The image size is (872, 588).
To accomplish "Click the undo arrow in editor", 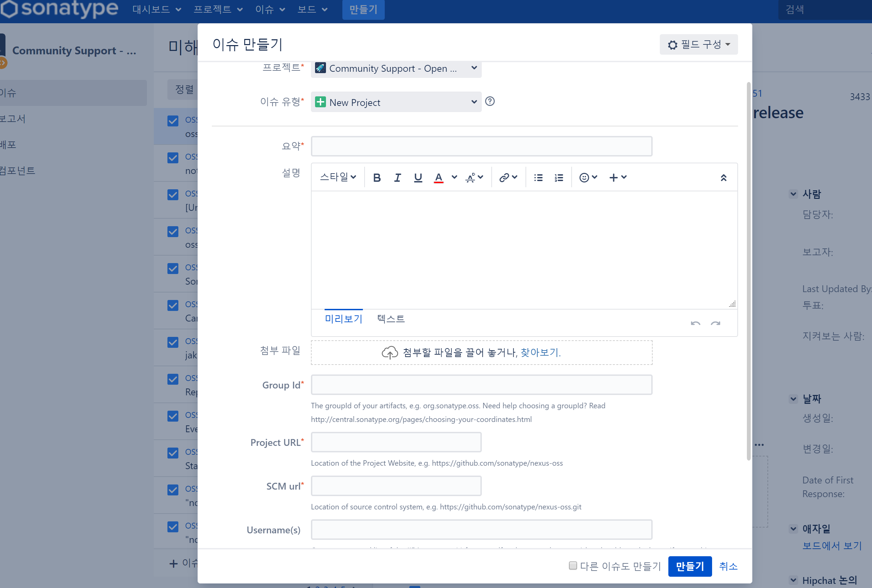I will click(x=695, y=323).
